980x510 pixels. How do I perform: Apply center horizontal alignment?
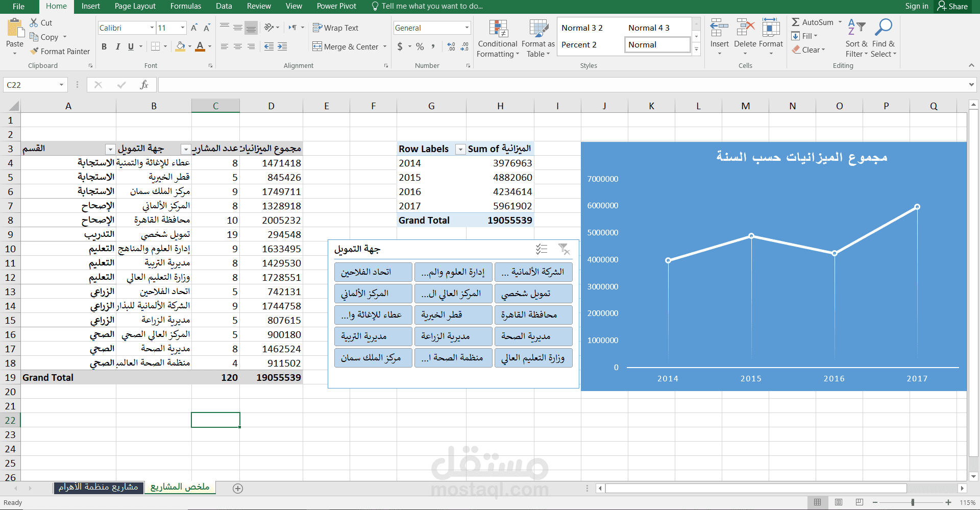[238, 46]
